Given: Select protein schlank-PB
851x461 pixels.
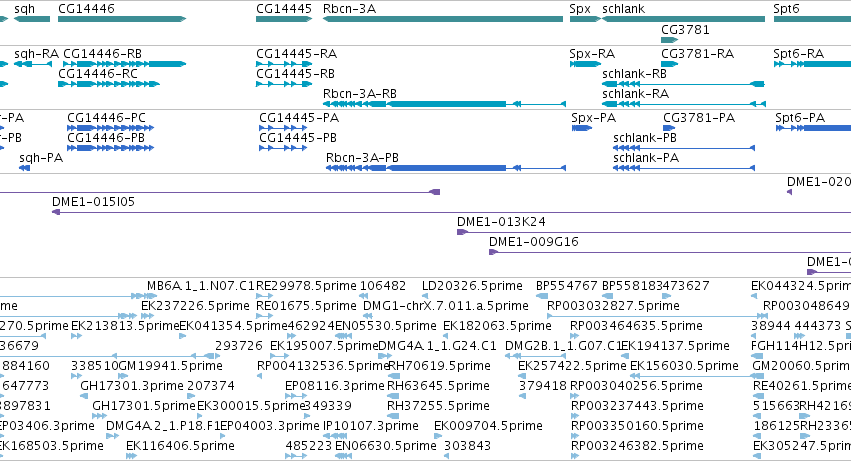Looking at the screenshot, I should coord(645,137).
